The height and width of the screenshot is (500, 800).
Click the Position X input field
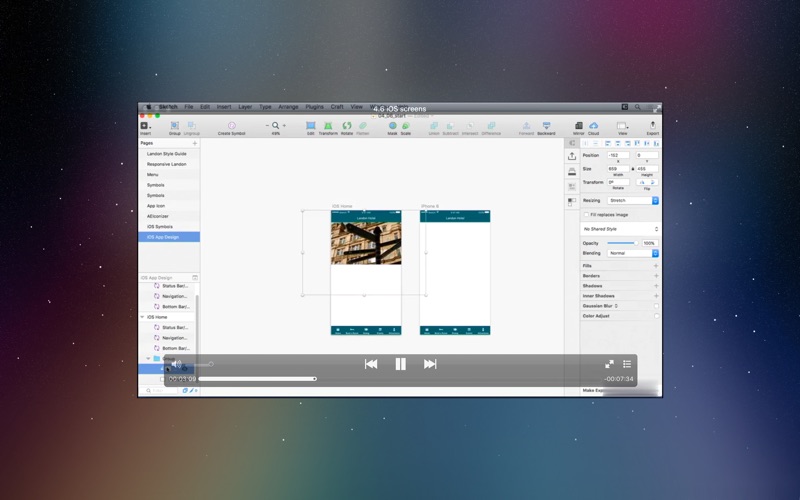coord(618,155)
